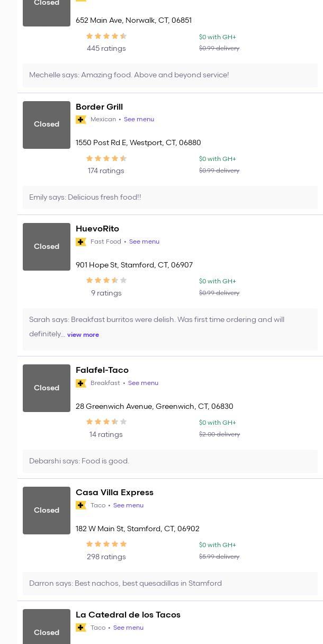
Task: Open See menu for Casa Villa Express
Action: (128, 506)
